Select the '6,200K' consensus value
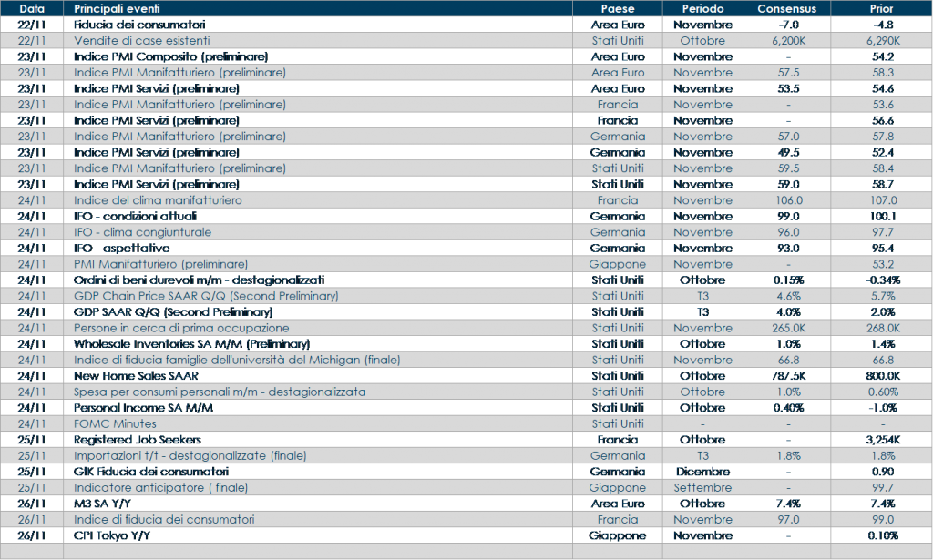This screenshot has height=560, width=933. (x=786, y=41)
